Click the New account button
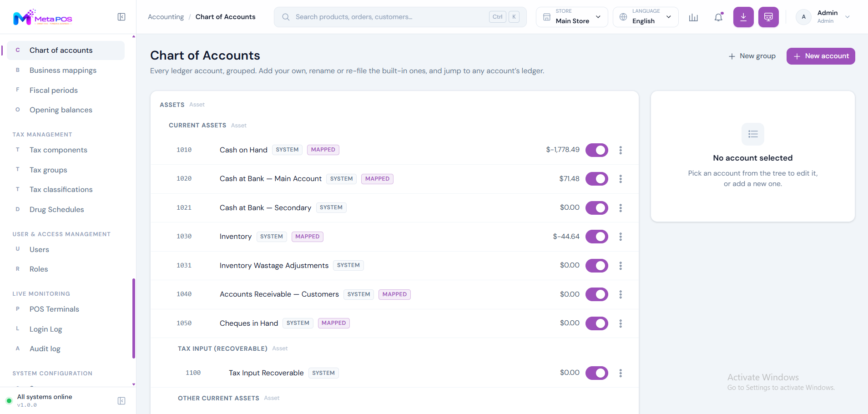This screenshot has height=414, width=868. coord(821,56)
